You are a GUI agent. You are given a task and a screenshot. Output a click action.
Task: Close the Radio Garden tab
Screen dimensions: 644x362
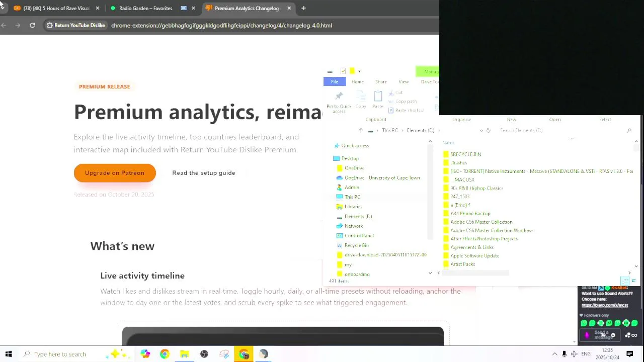coord(193,8)
